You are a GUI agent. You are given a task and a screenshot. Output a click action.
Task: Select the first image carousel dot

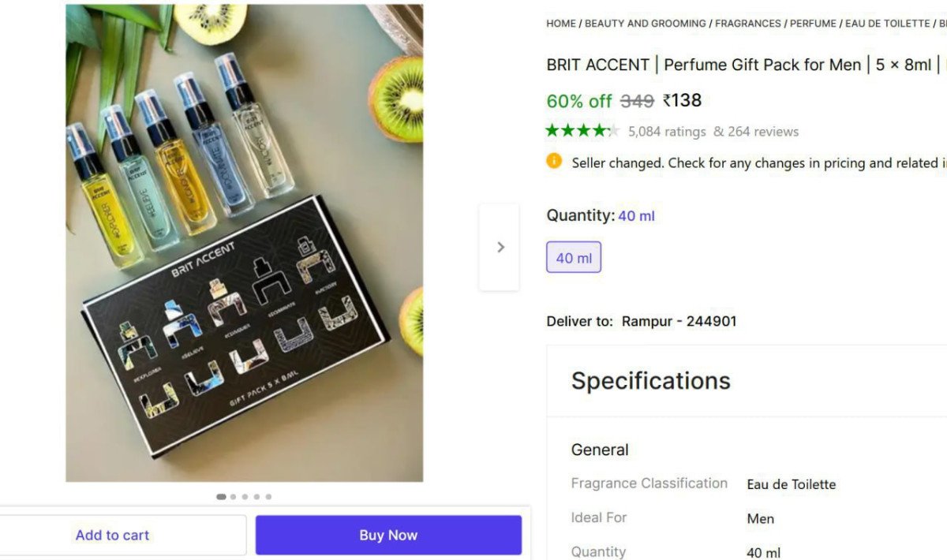pyautogui.click(x=221, y=497)
